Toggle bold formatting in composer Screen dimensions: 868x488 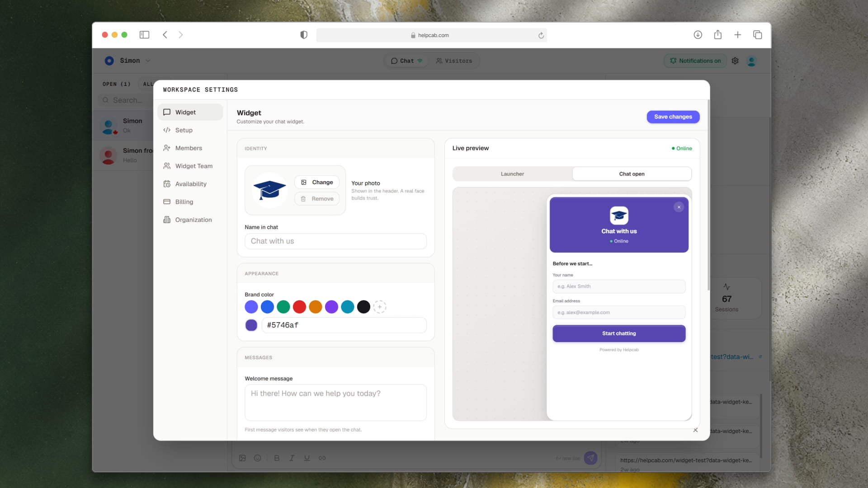point(277,458)
